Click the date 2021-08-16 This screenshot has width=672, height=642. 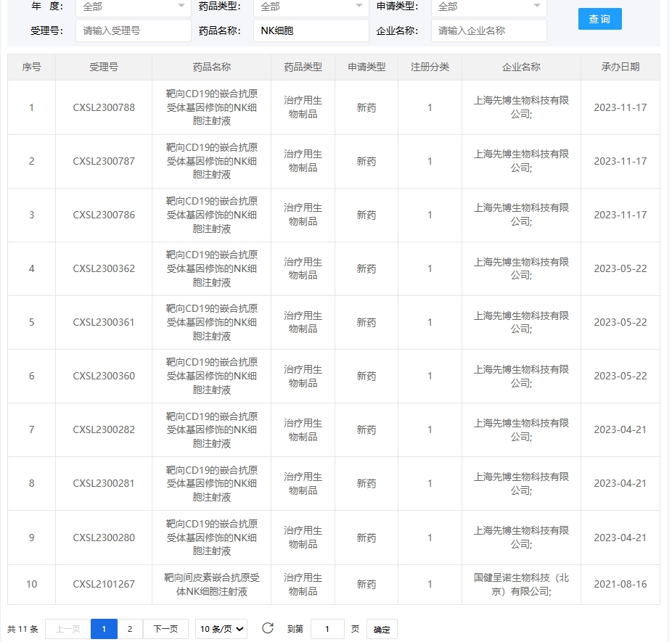[620, 584]
